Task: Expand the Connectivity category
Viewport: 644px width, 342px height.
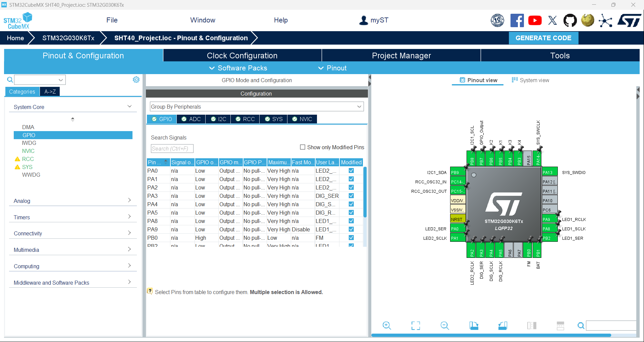Action: 72,233
